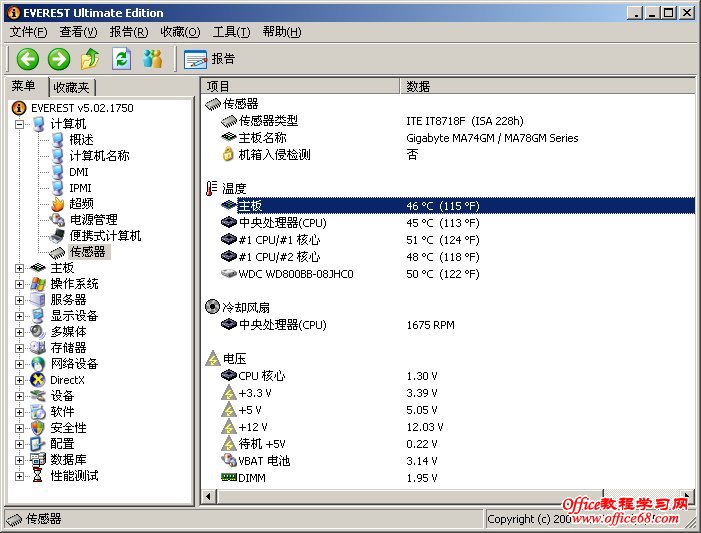Go back with the green left arrow
Viewport: 701px width, 533px height.
28,59
